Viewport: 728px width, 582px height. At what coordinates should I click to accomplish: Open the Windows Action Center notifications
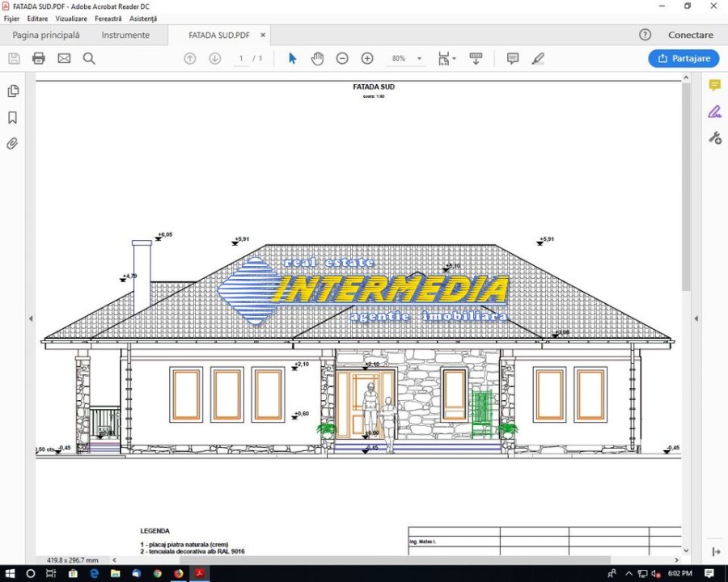709,574
